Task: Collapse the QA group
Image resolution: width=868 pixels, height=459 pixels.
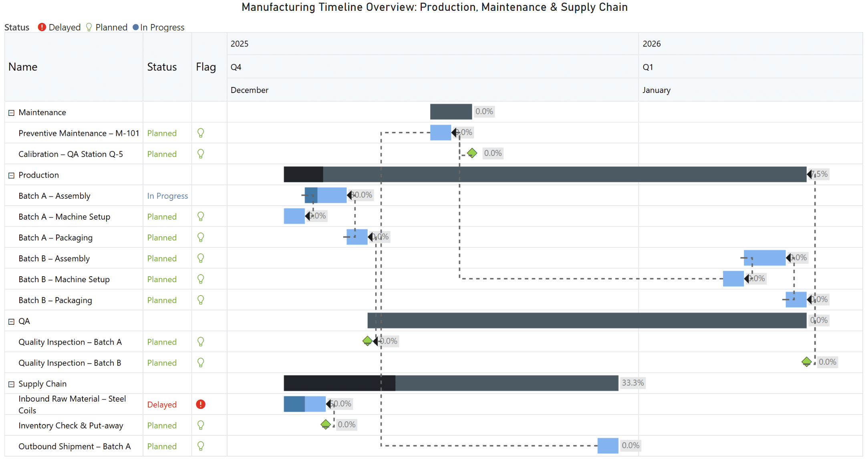Action: pyautogui.click(x=12, y=322)
